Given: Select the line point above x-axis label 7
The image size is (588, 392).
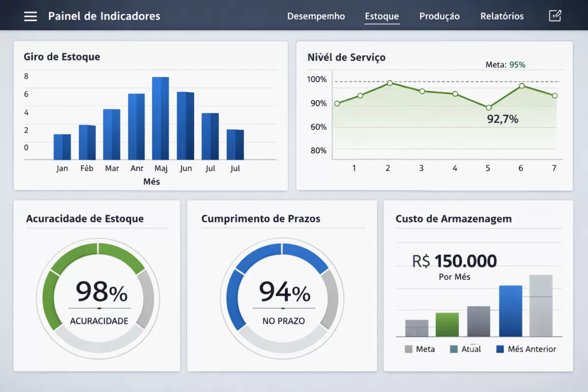Looking at the screenshot, I should click(x=555, y=96).
